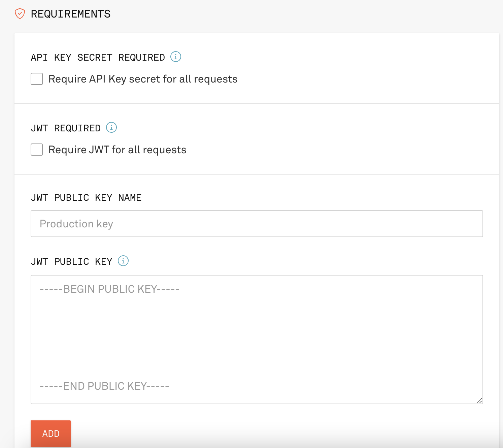Image resolution: width=503 pixels, height=448 pixels.
Task: Click the JWT PUBLIC KEY NAME label
Action: [x=86, y=198]
